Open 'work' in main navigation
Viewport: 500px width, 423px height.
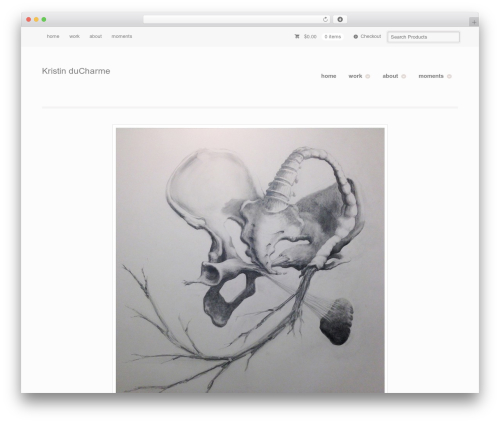(355, 76)
